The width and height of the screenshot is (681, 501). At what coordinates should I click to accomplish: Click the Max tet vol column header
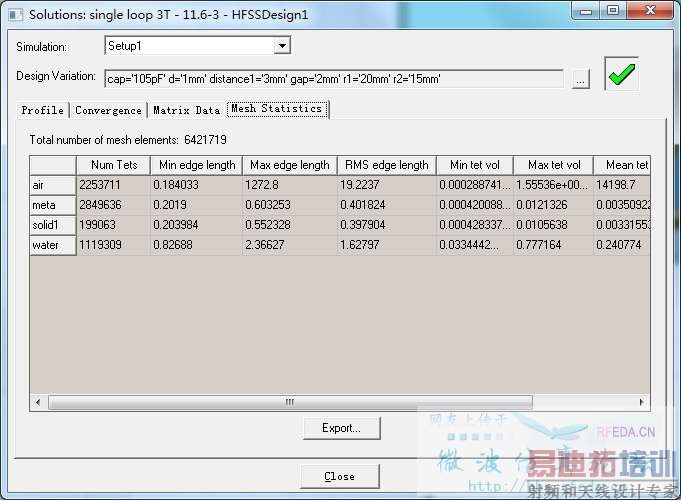[554, 165]
